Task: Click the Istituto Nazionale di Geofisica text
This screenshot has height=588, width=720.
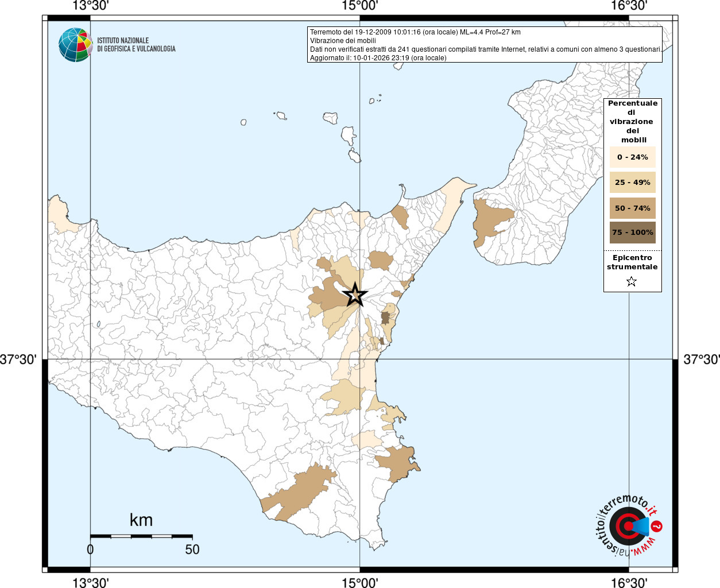Action: [136, 45]
